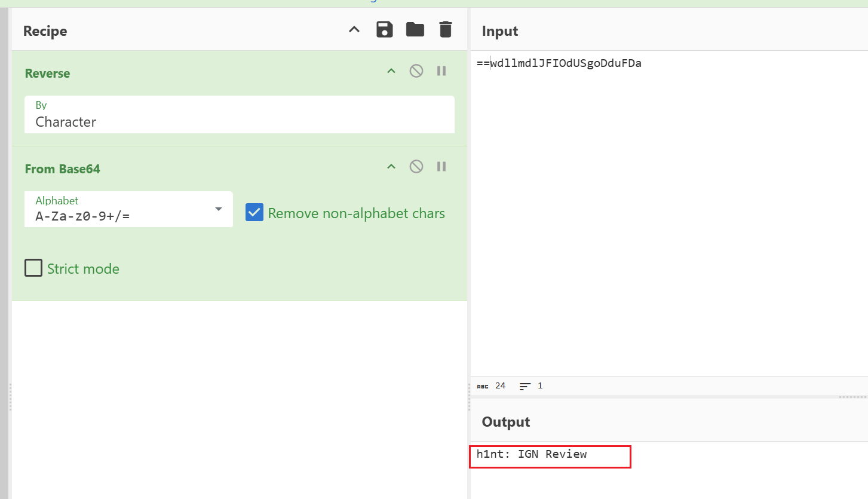Image resolution: width=868 pixels, height=499 pixels.
Task: Click the Reverse operation title
Action: pyautogui.click(x=47, y=74)
